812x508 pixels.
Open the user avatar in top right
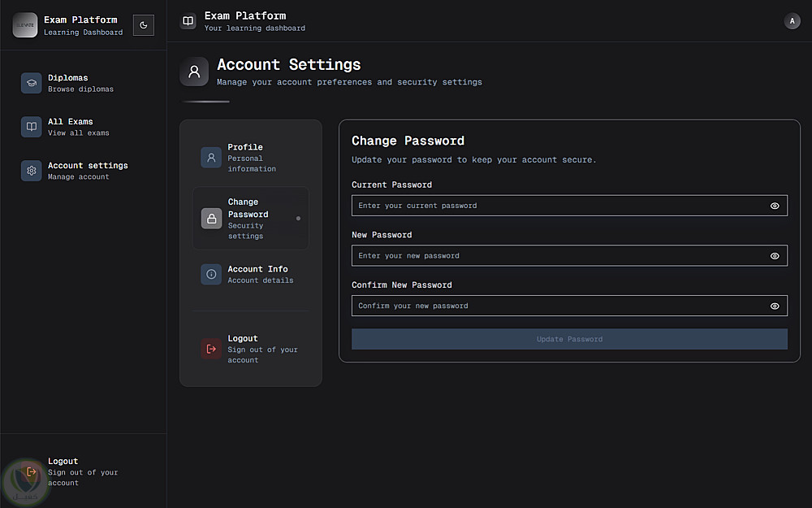click(792, 21)
